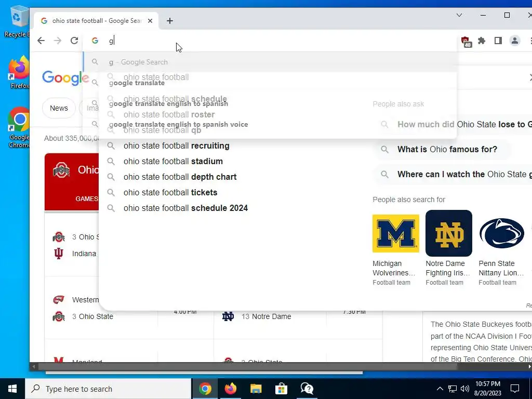Open the Firefox desktop shortcut

[x=19, y=73]
